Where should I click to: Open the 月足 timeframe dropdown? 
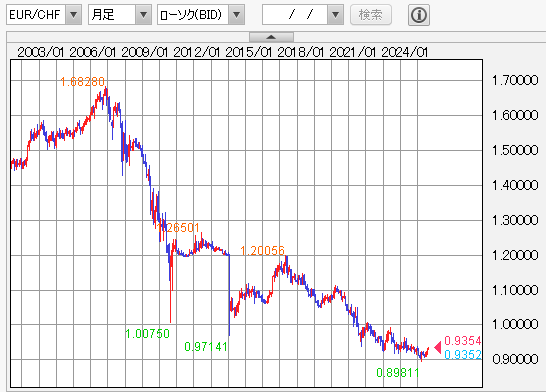pos(120,15)
